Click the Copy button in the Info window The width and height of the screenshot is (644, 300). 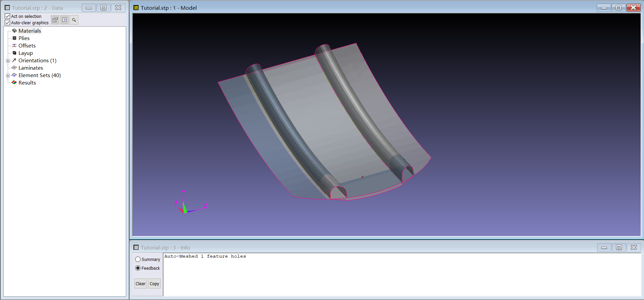click(x=154, y=284)
